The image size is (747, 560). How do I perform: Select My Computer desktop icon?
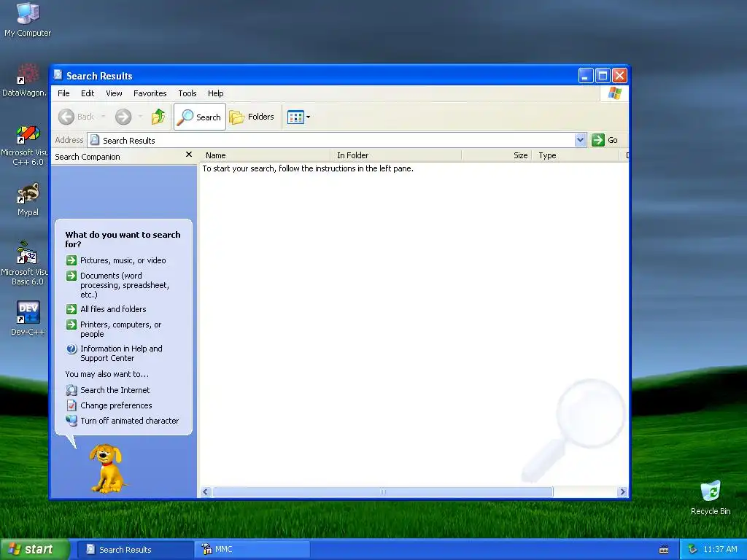[x=28, y=20]
